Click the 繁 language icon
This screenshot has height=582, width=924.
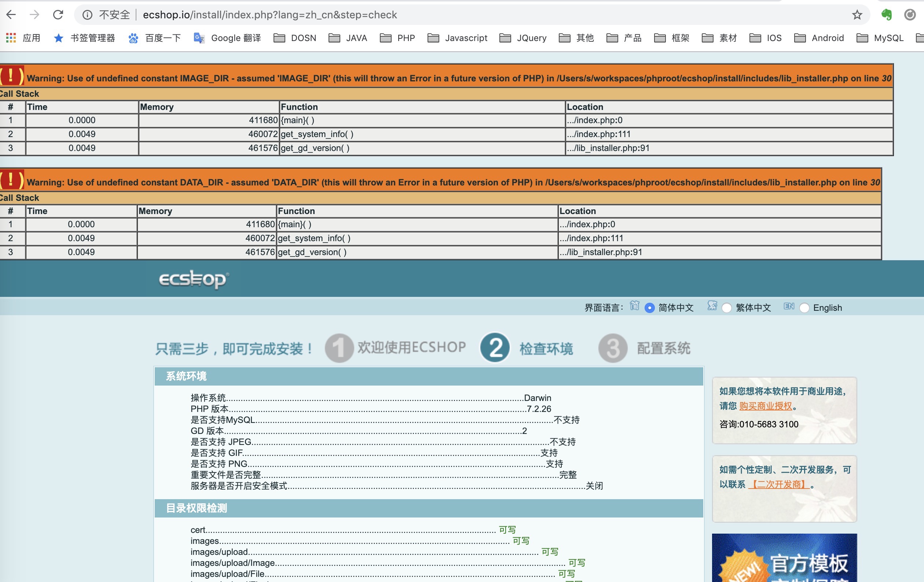point(712,305)
